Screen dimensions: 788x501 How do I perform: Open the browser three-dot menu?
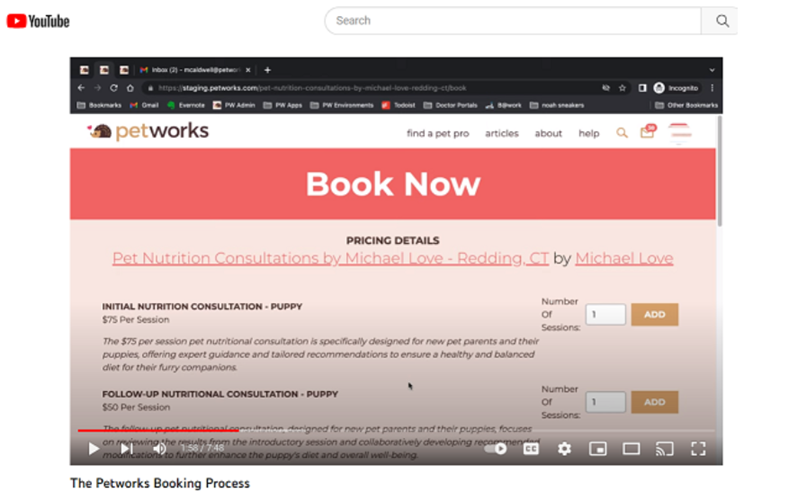click(712, 88)
